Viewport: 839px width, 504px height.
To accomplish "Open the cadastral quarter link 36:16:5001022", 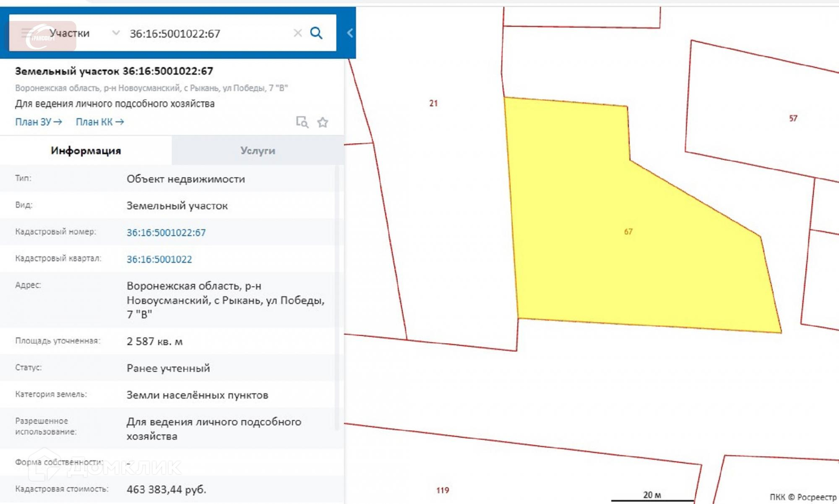I will pos(159,259).
